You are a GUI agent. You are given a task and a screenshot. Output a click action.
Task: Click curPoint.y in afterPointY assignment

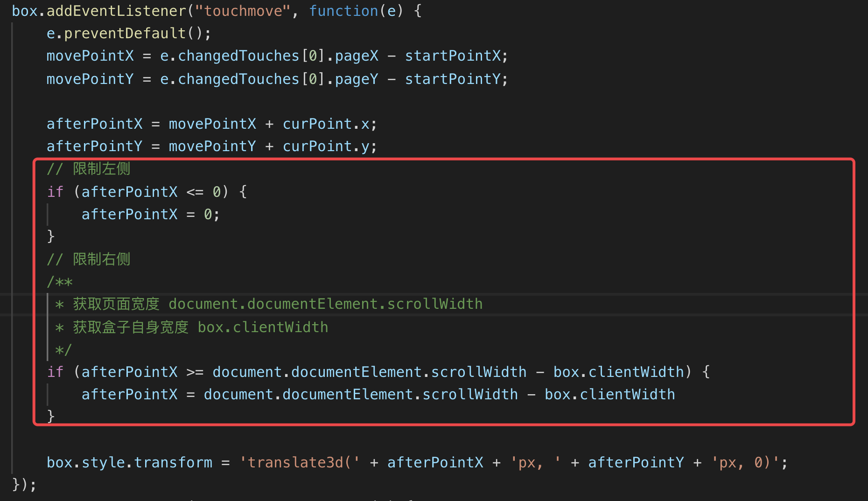point(326,146)
